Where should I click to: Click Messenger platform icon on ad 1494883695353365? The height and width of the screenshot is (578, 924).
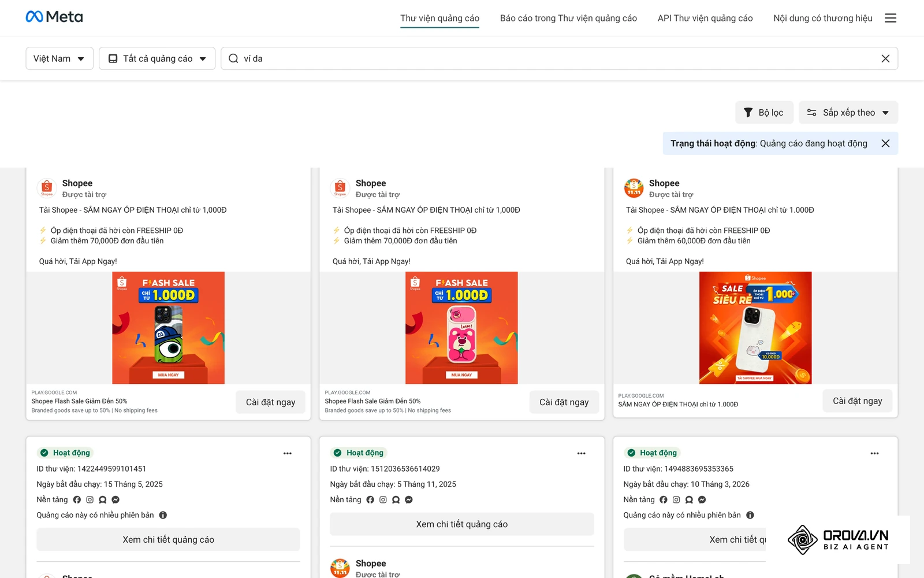coord(702,500)
